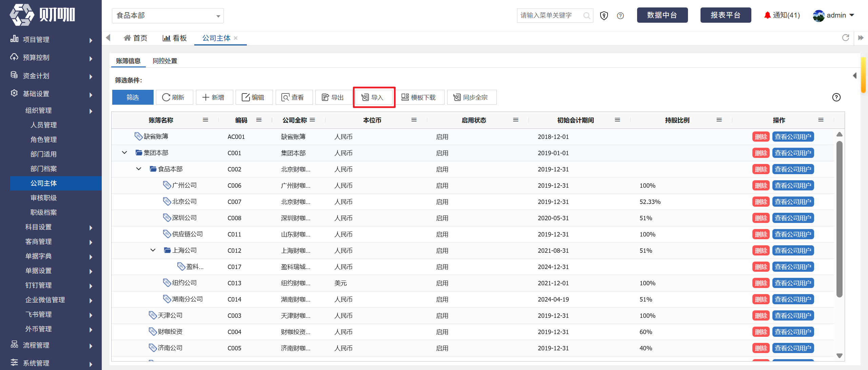Go to the 看板 tab
Screen dimensions: 868x370
click(x=175, y=38)
